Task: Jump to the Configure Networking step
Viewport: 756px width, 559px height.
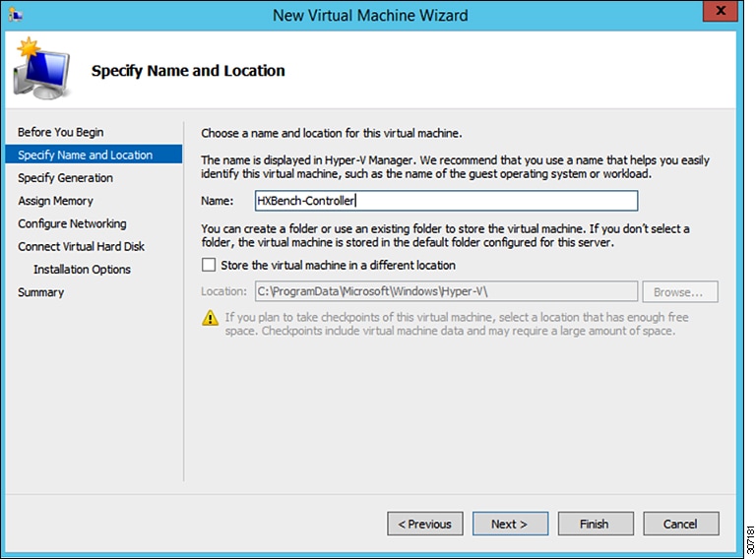Action: coord(73,223)
